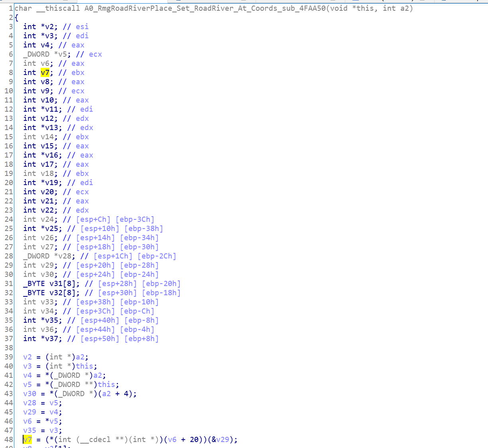488x448 pixels.
Task: Click the 'void *this' parameter in the signature
Action: point(352,8)
